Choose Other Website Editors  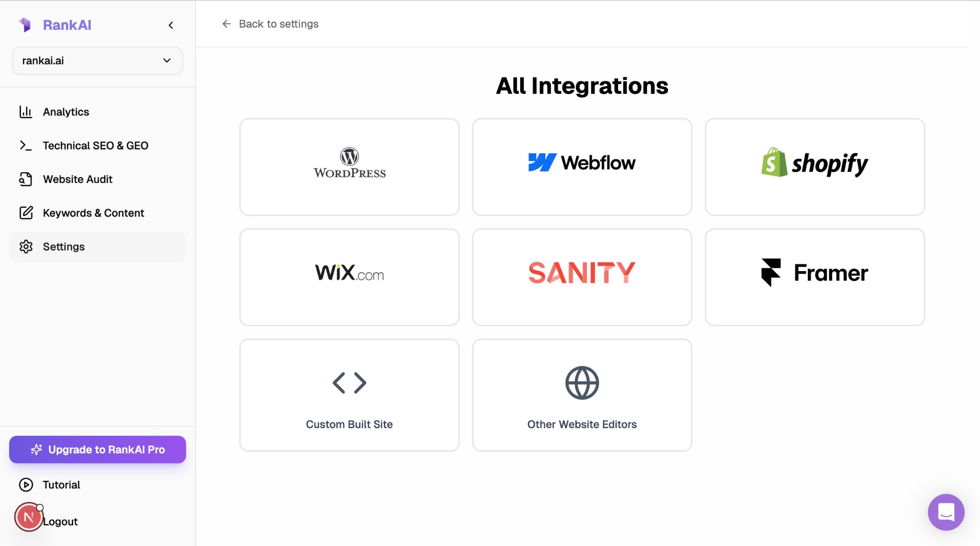[581, 395]
